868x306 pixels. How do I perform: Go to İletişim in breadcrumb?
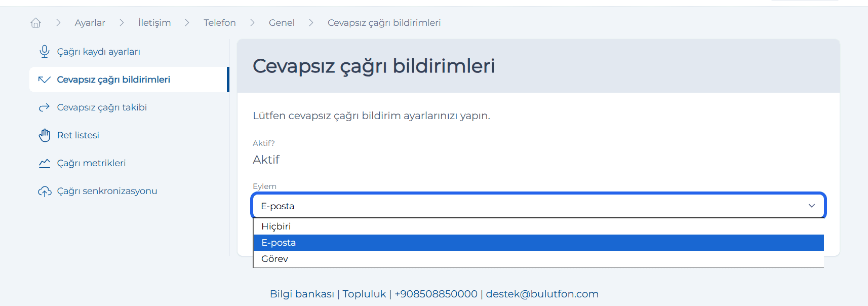pyautogui.click(x=154, y=23)
